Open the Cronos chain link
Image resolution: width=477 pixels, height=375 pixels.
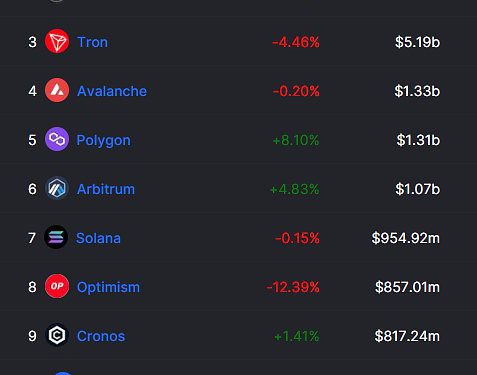point(101,336)
